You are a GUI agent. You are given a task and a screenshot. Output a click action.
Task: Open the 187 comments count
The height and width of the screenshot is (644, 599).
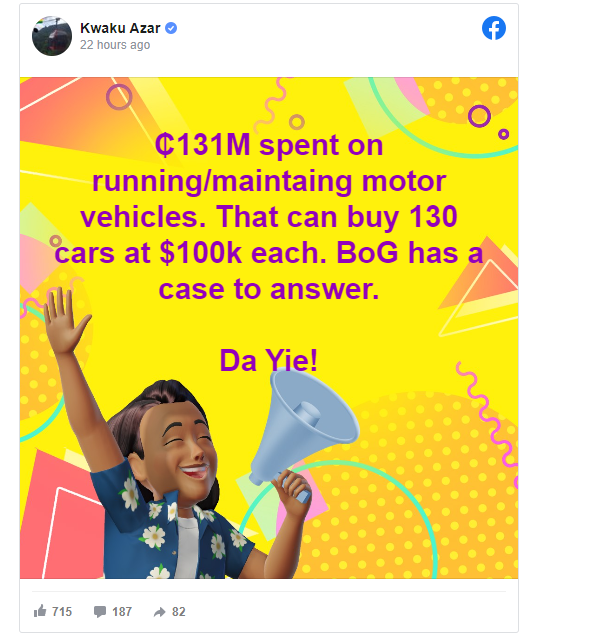click(x=122, y=612)
